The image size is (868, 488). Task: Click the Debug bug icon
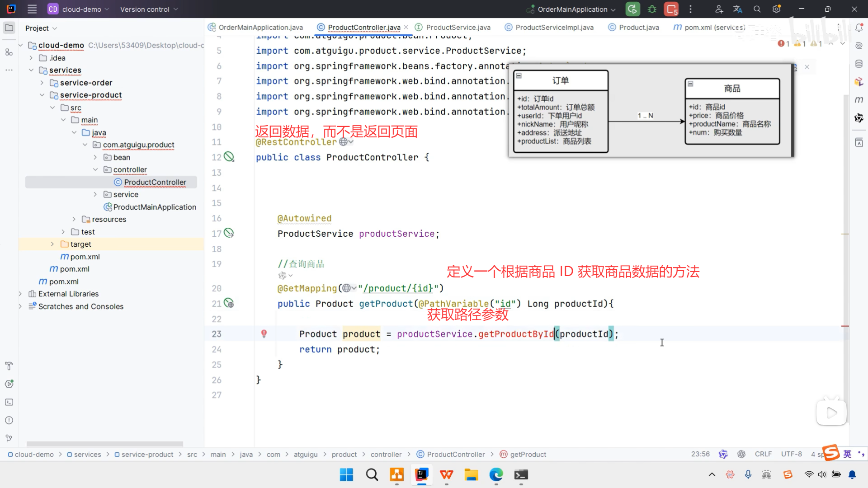[652, 9]
